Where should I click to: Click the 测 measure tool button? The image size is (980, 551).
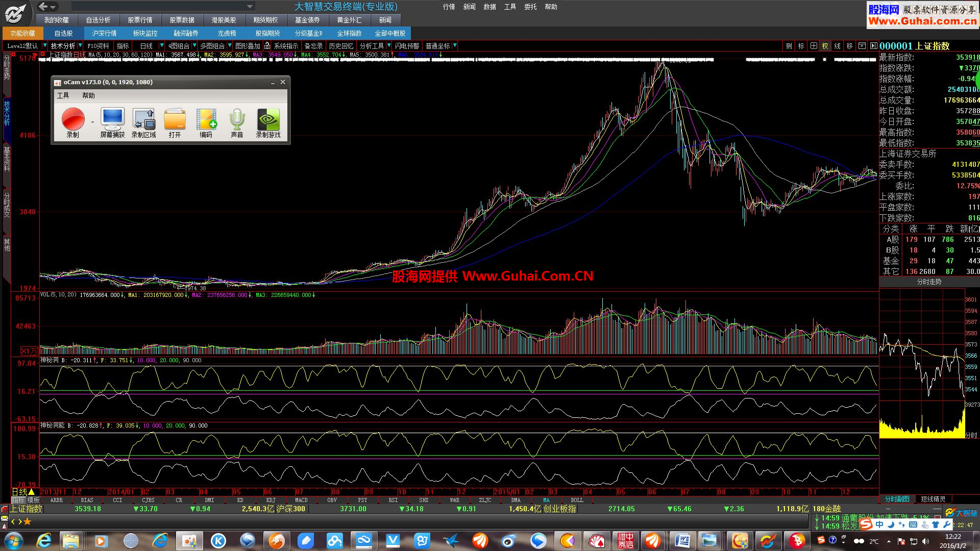pos(789,46)
